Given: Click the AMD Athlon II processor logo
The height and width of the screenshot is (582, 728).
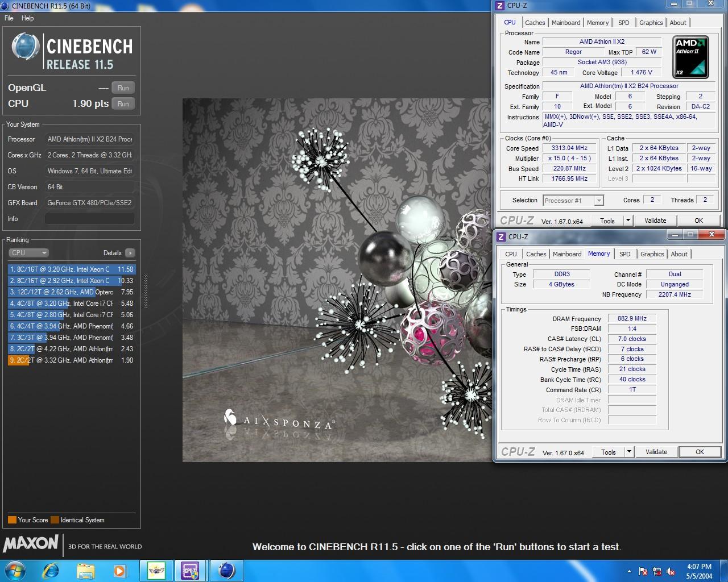Looking at the screenshot, I should pyautogui.click(x=690, y=57).
